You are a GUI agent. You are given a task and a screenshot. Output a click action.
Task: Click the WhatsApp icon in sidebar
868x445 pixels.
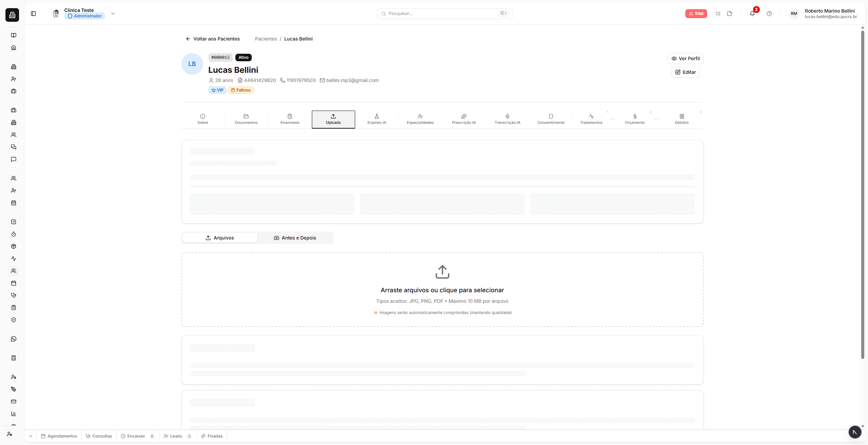point(14,339)
